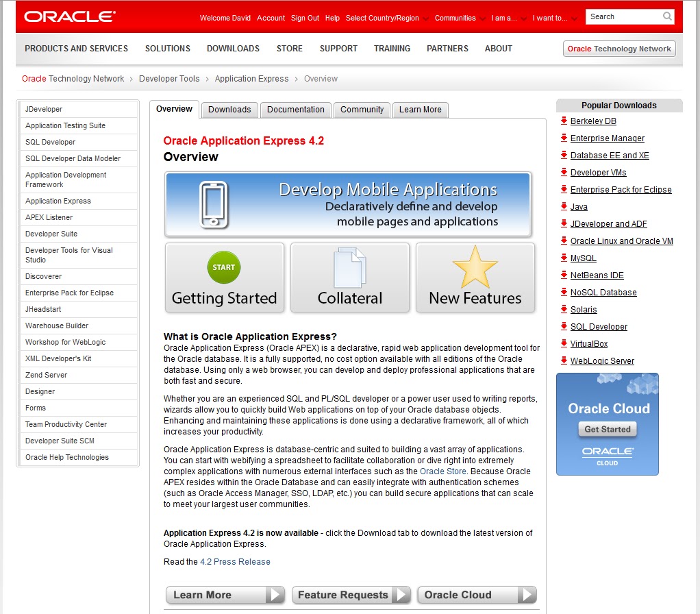Image resolution: width=700 pixels, height=614 pixels.
Task: Open the SOLUTIONS menu
Action: [x=167, y=48]
